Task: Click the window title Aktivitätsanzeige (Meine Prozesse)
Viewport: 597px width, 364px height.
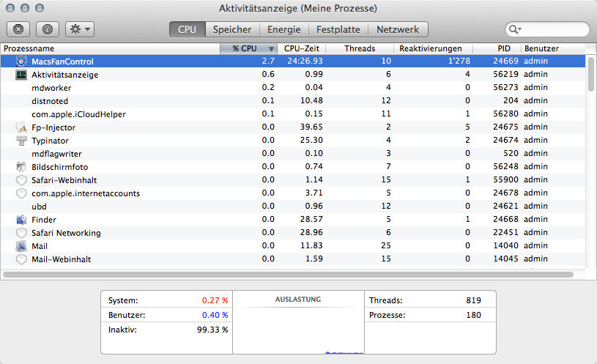Action: (x=298, y=8)
